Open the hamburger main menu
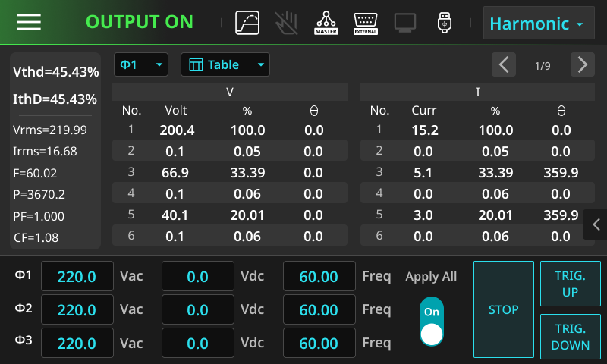This screenshot has height=364, width=607. [x=29, y=22]
